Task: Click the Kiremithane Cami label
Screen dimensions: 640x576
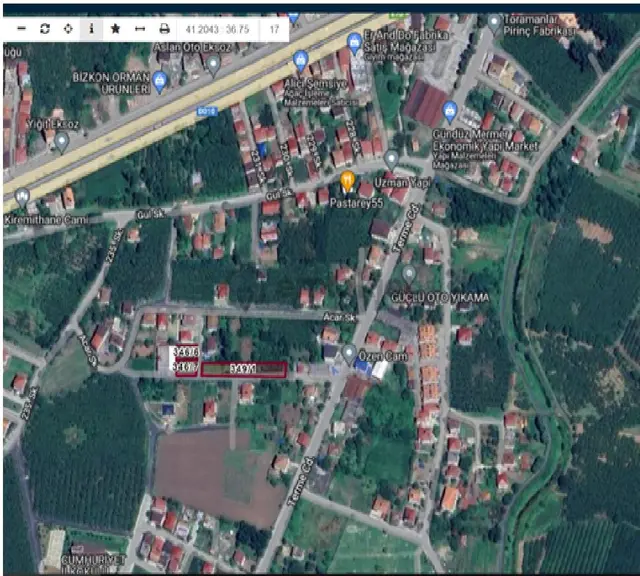Action: click(46, 220)
